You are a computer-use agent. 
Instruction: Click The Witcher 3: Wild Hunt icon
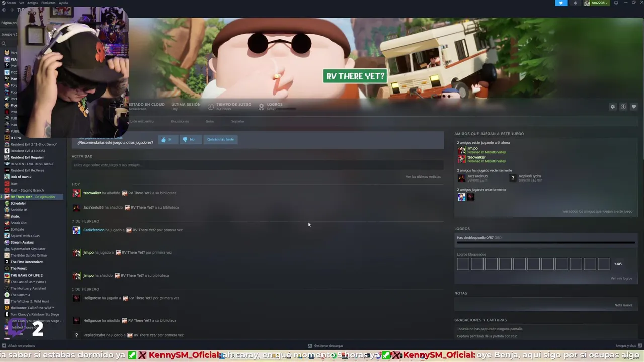[7, 301]
